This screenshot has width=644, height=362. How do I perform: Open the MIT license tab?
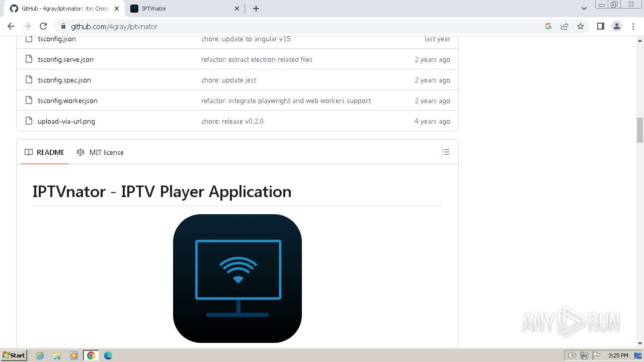[100, 152]
